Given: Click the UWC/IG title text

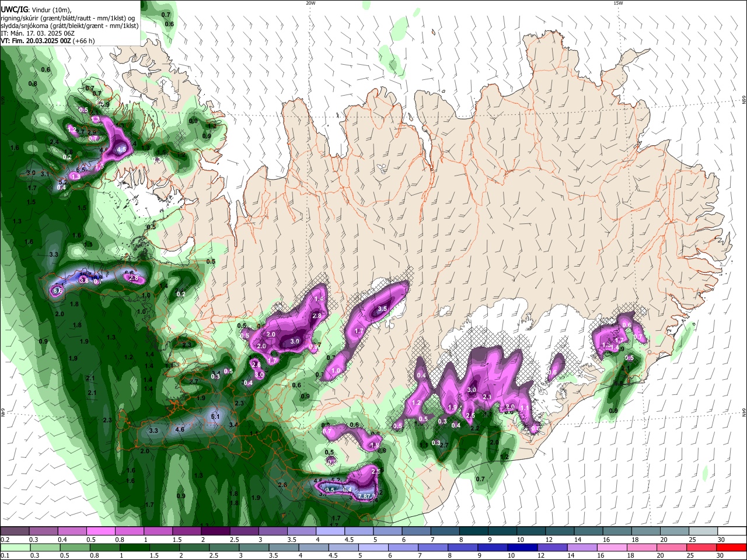Looking at the screenshot, I should tap(14, 9).
